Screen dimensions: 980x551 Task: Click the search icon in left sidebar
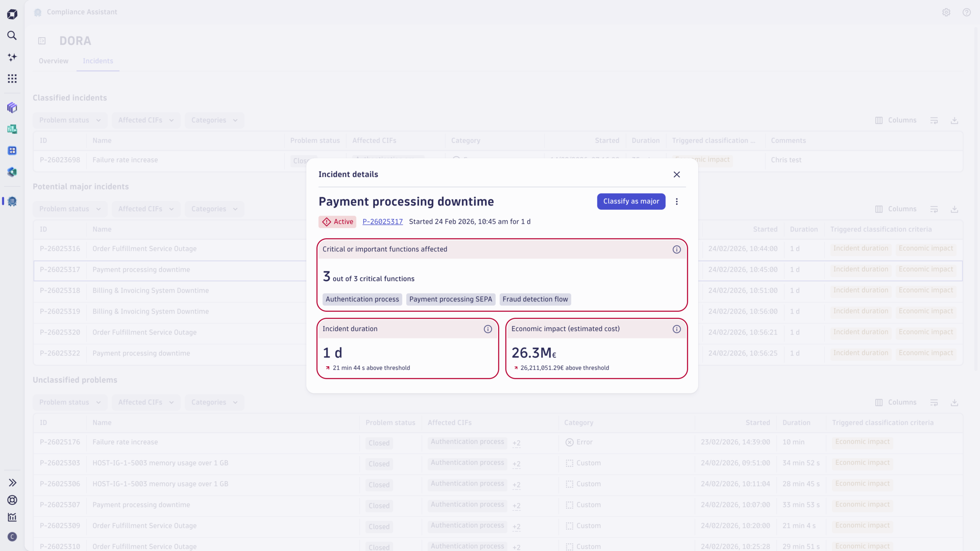point(12,36)
